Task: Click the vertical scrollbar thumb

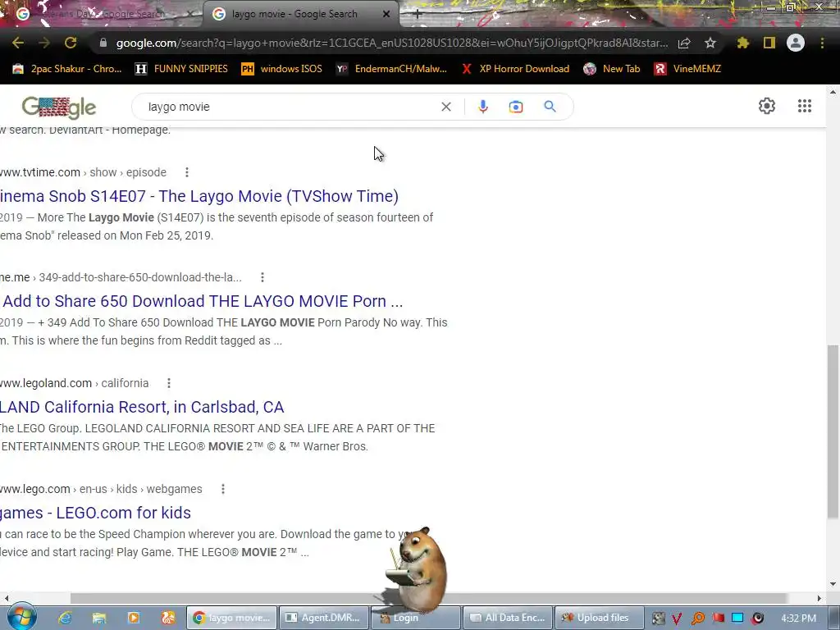Action: tap(833, 431)
